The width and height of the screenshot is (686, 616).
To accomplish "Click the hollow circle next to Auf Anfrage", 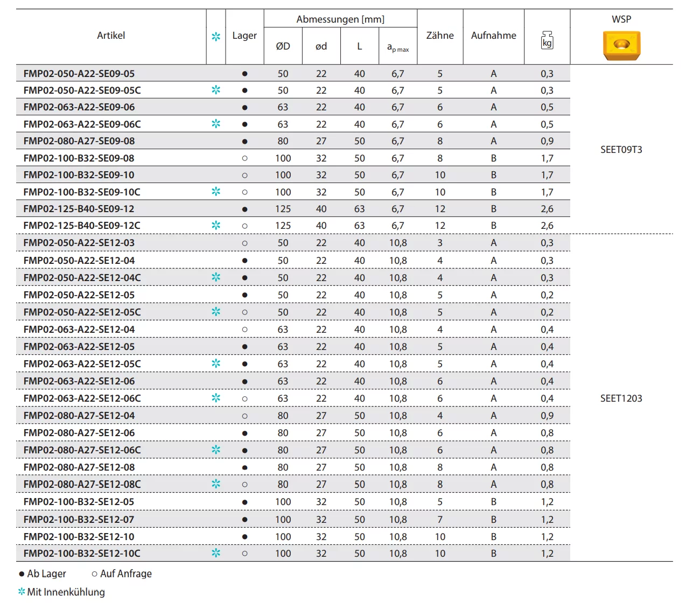I will tap(95, 574).
